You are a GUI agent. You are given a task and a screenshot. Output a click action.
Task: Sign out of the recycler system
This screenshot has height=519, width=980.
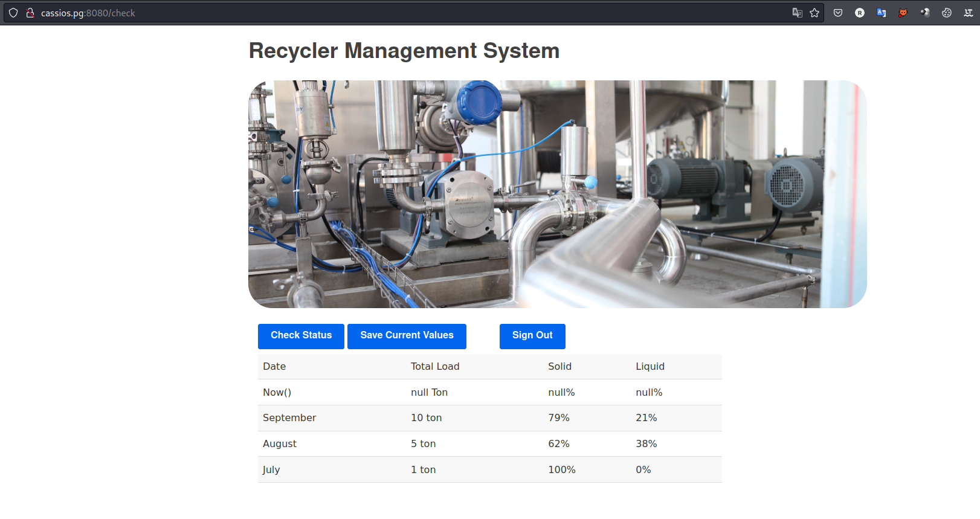[532, 336]
